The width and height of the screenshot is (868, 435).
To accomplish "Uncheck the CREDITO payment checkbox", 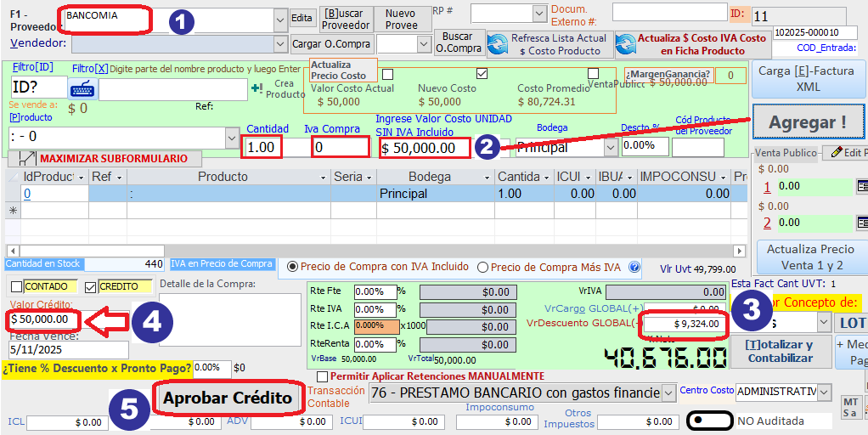I will [x=92, y=286].
